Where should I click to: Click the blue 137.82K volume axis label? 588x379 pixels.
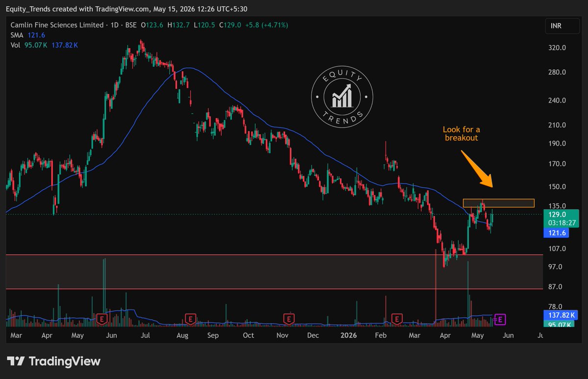coord(560,316)
